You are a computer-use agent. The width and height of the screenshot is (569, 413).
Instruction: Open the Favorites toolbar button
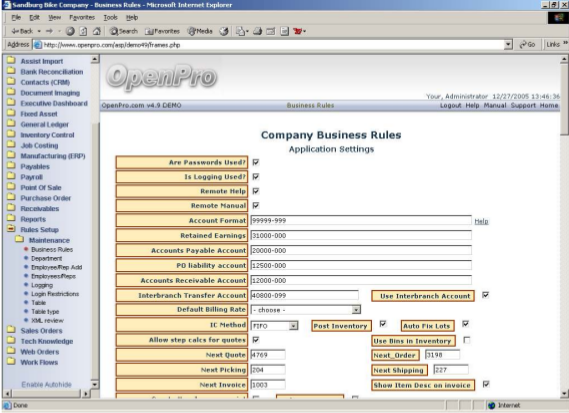(x=162, y=31)
